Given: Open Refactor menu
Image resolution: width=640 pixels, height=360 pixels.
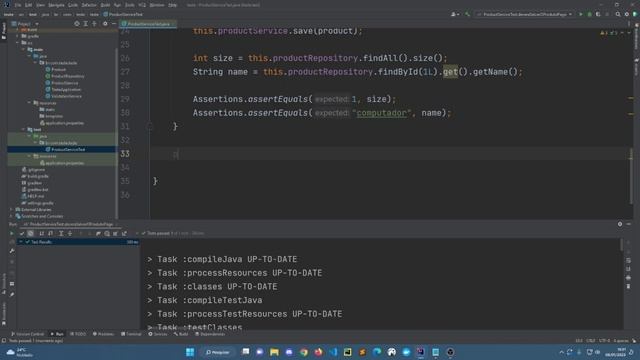Looking at the screenshot, I should click(x=89, y=5).
